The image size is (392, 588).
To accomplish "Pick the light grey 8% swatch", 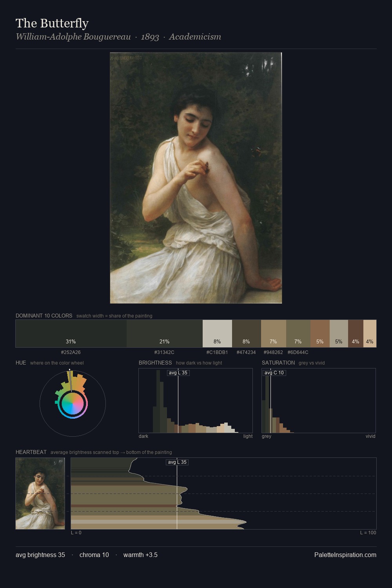I will tap(217, 334).
